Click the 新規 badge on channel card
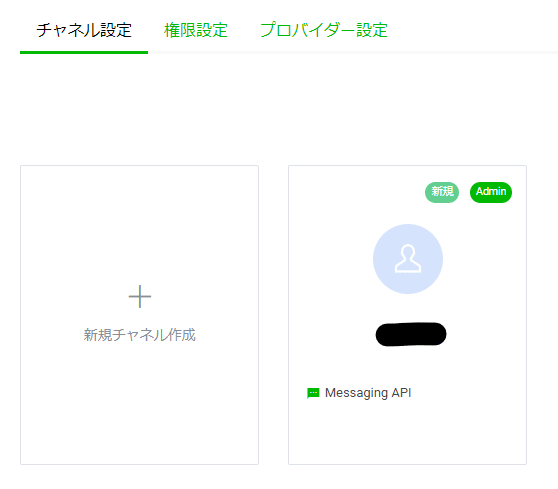Image resolution: width=558 pixels, height=489 pixels. pos(442,192)
